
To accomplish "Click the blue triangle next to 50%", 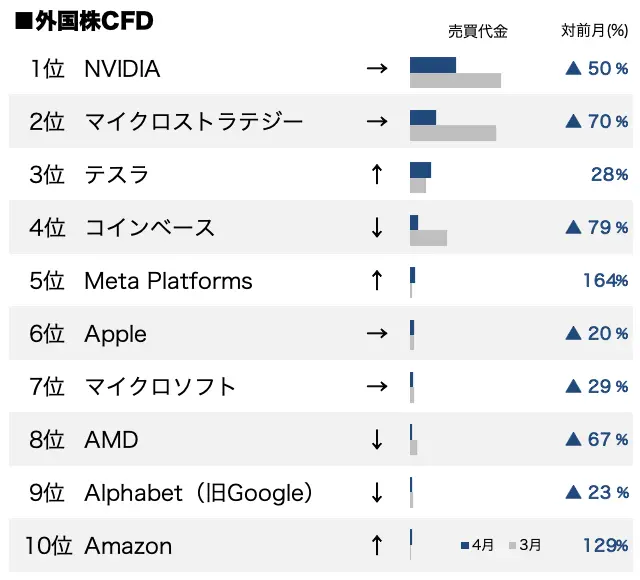I will 574,69.
